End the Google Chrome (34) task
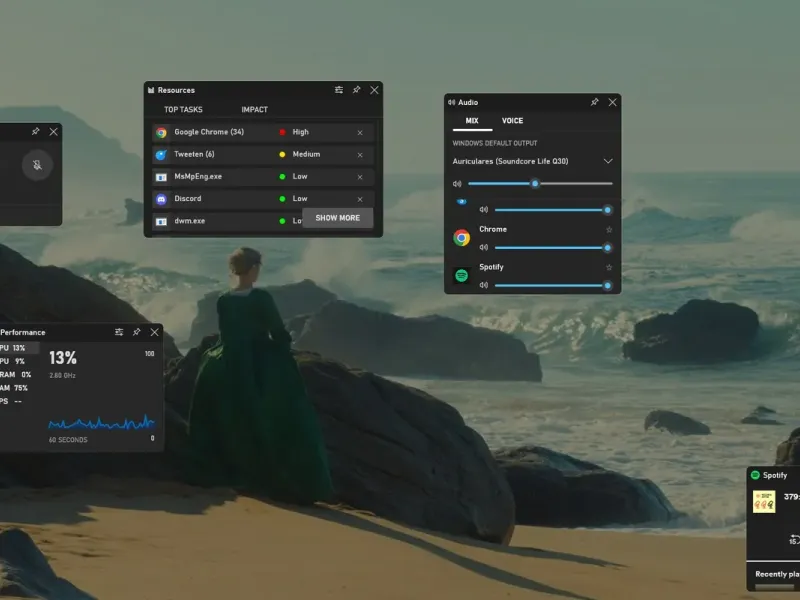 pyautogui.click(x=360, y=133)
